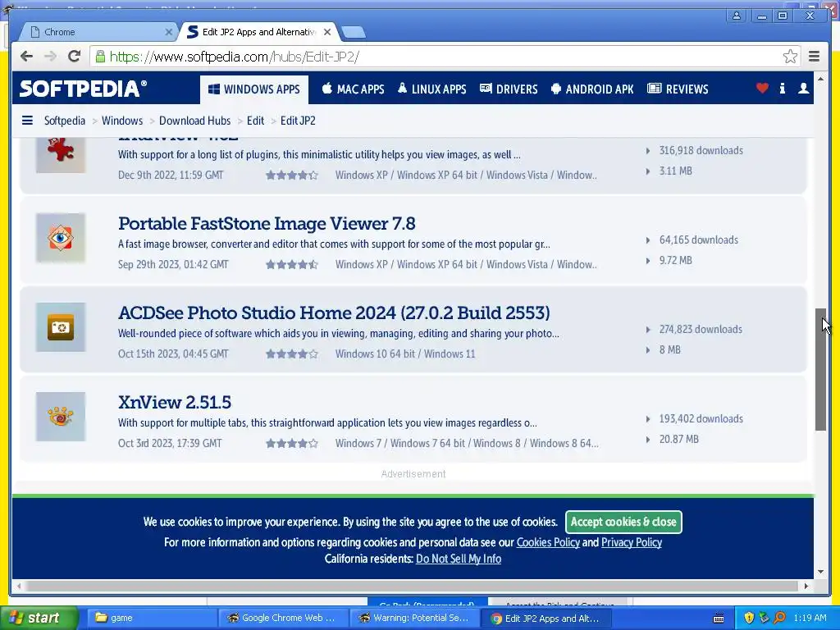Switch to Warning: Potential Security taskbar window
The height and width of the screenshot is (630, 840).
pos(415,618)
